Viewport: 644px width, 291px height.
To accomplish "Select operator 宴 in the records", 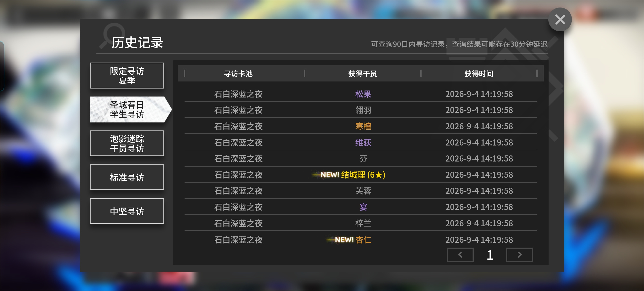I will tap(363, 207).
